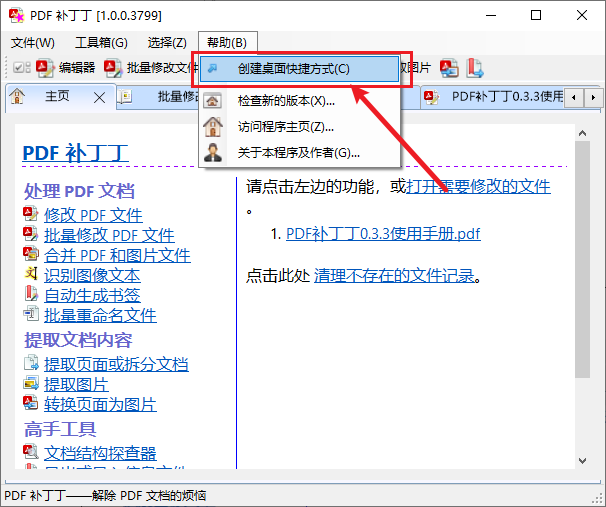Screen dimensions: 606x507
Task: Open the 批量修改 PDF 文件 link
Action: [x=109, y=235]
